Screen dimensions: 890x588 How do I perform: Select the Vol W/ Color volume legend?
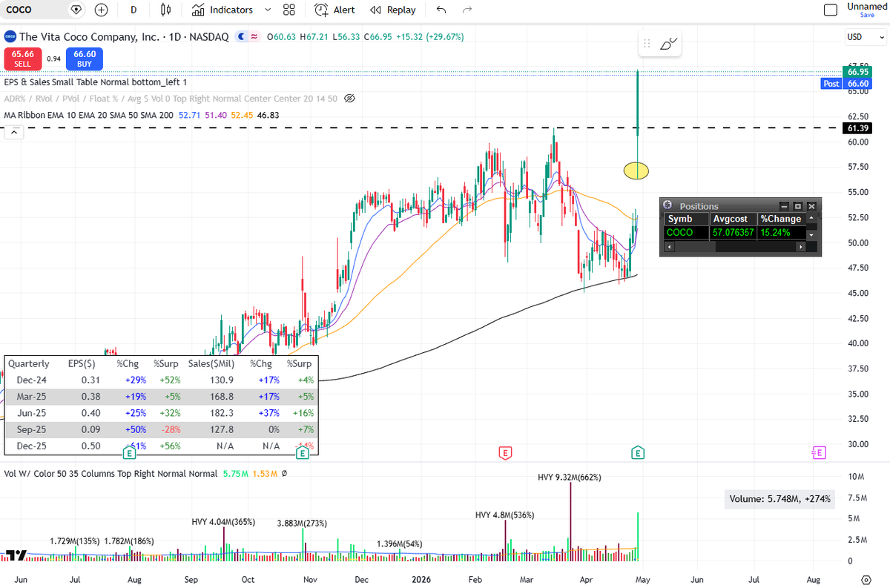click(x=111, y=473)
